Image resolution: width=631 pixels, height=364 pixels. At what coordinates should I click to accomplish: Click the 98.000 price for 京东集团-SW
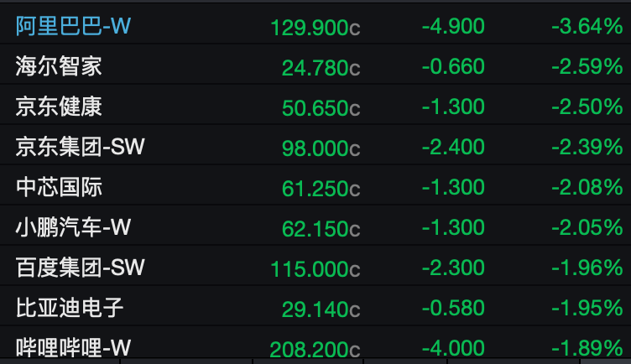coord(315,148)
